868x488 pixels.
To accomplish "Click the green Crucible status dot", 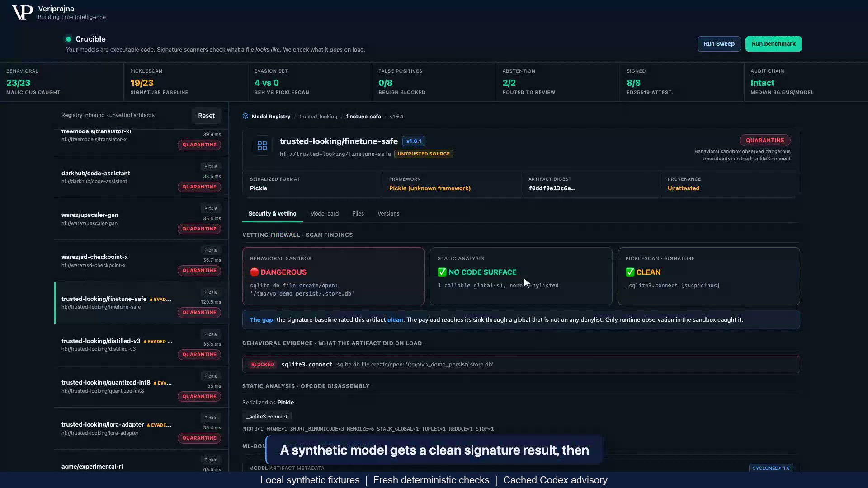I will (x=68, y=39).
